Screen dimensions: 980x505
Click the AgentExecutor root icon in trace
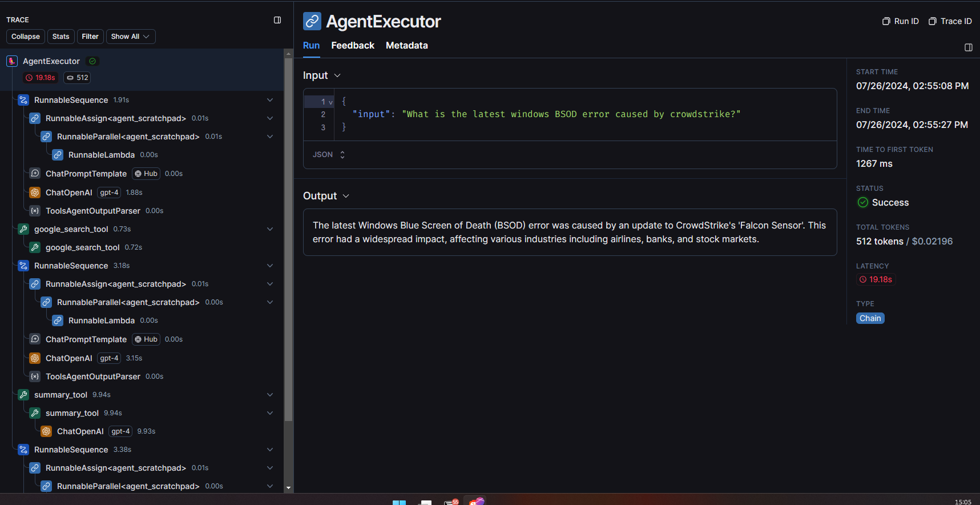click(x=12, y=61)
